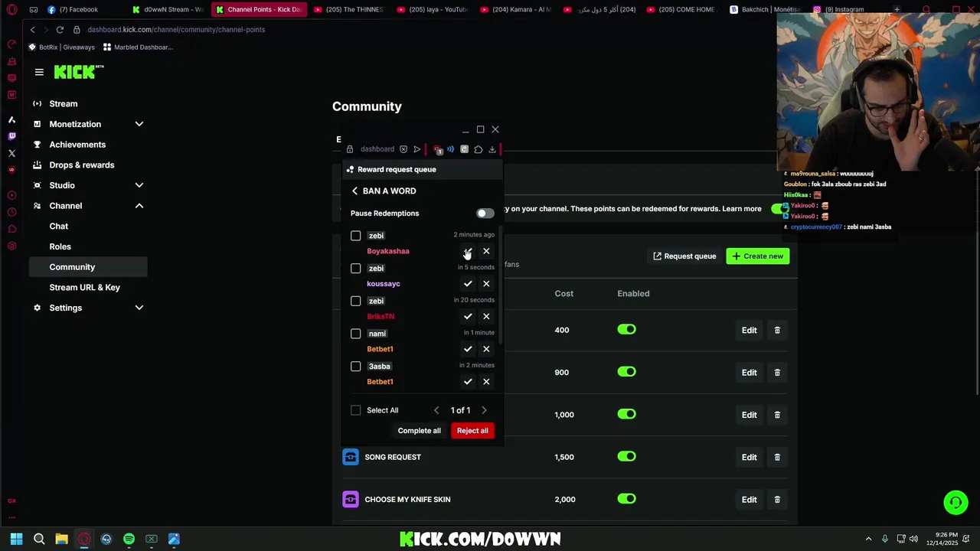Click Complete all button
Image resolution: width=980 pixels, height=551 pixels.
tap(420, 431)
